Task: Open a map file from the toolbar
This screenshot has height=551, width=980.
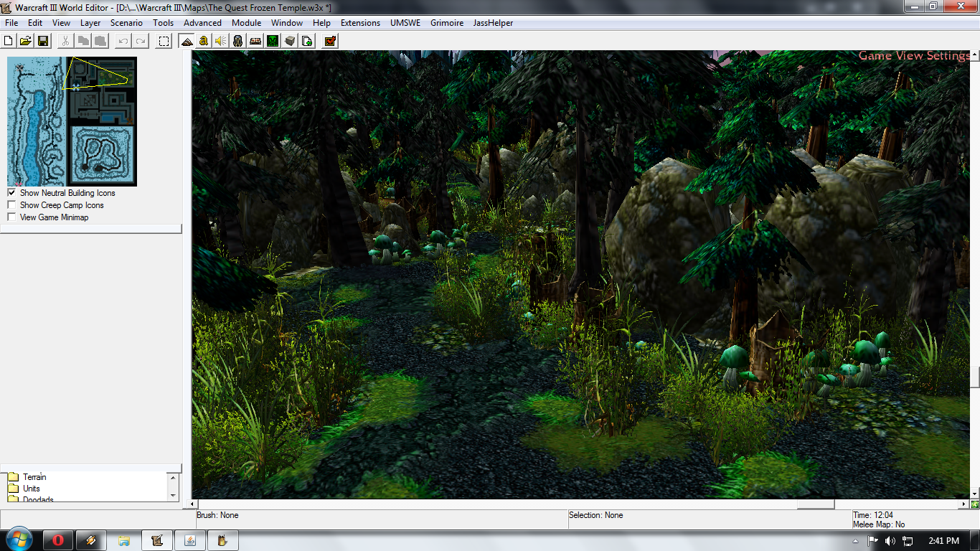Action: 25,41
